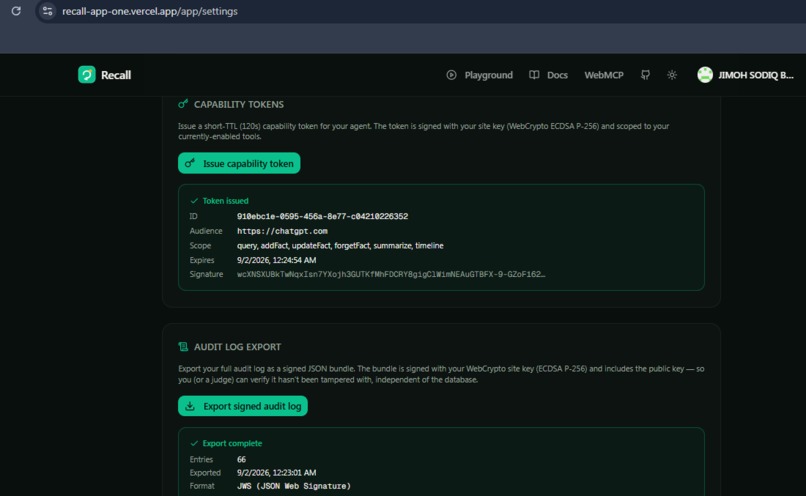Select token expiry 9/2/2026, 12:24:54 AM
This screenshot has height=496, width=806.
[x=277, y=260]
